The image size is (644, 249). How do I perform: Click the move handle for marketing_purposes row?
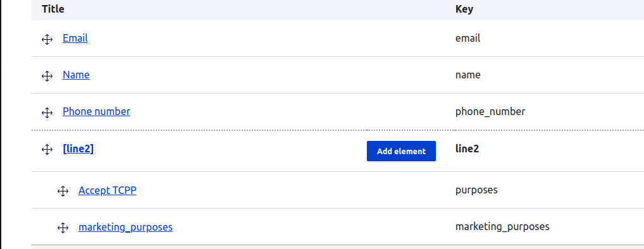63,228
